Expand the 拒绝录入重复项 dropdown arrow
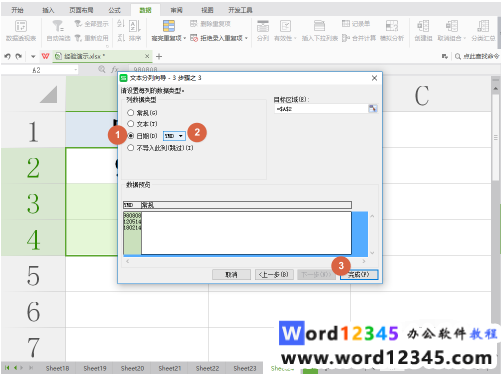This screenshot has height=374, width=502. pyautogui.click(x=246, y=38)
